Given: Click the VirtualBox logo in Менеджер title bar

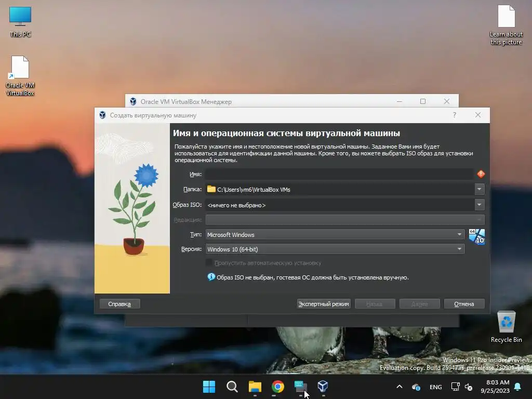Looking at the screenshot, I should coord(133,101).
